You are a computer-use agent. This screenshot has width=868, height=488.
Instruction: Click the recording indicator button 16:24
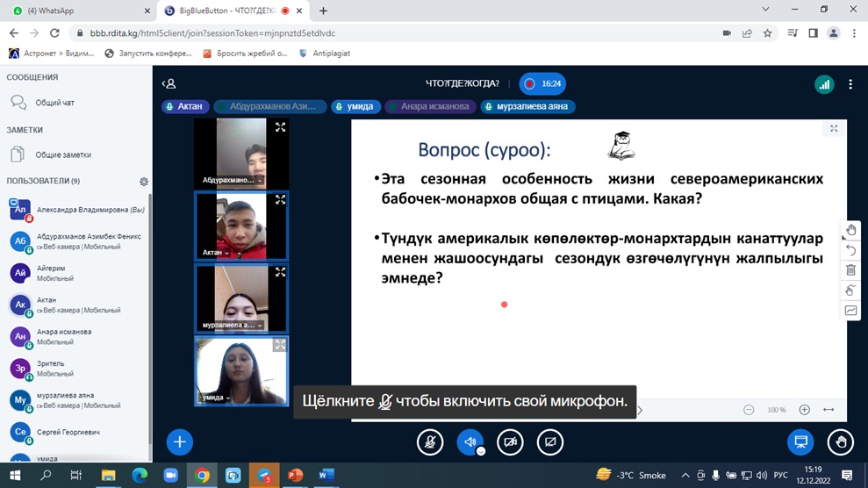542,84
